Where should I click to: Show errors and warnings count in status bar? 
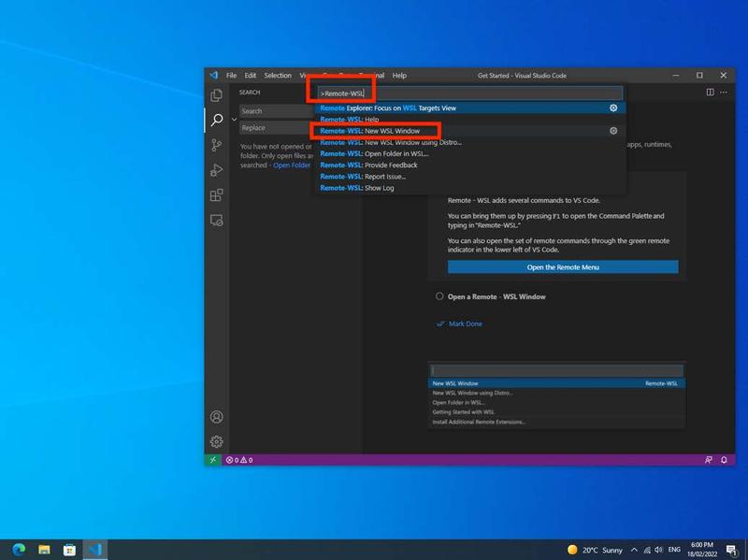tap(239, 460)
